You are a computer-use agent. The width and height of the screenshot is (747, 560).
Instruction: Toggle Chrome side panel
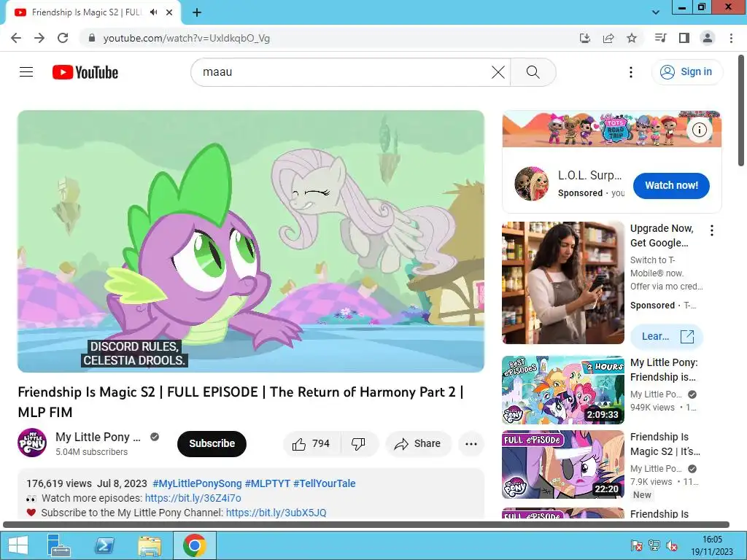pyautogui.click(x=684, y=38)
